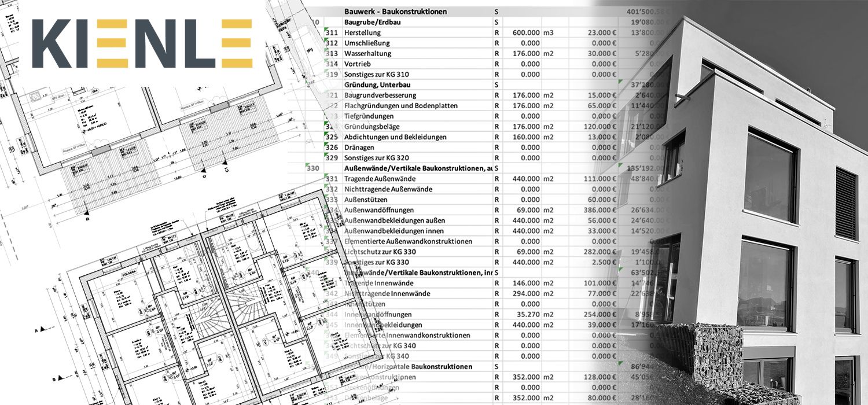Screen dimensions: 868x405
Task: Select the 'Bauwerk - Baukonstruktionen' header cell
Action: coord(395,12)
